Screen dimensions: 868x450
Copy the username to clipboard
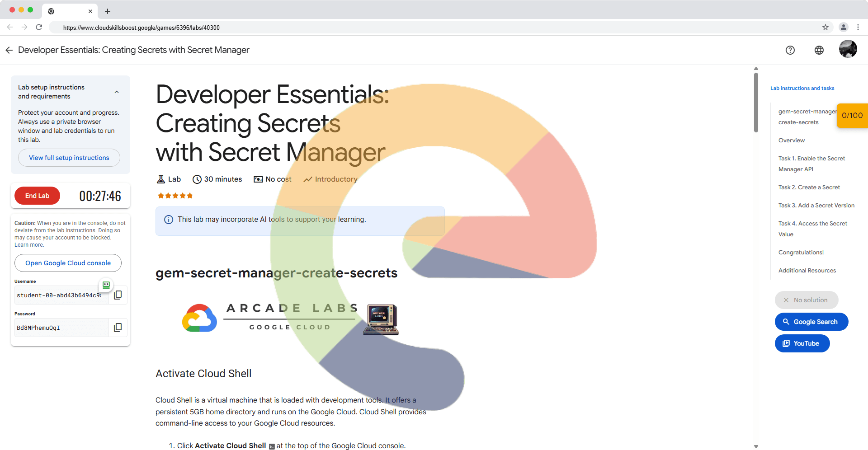click(x=118, y=295)
